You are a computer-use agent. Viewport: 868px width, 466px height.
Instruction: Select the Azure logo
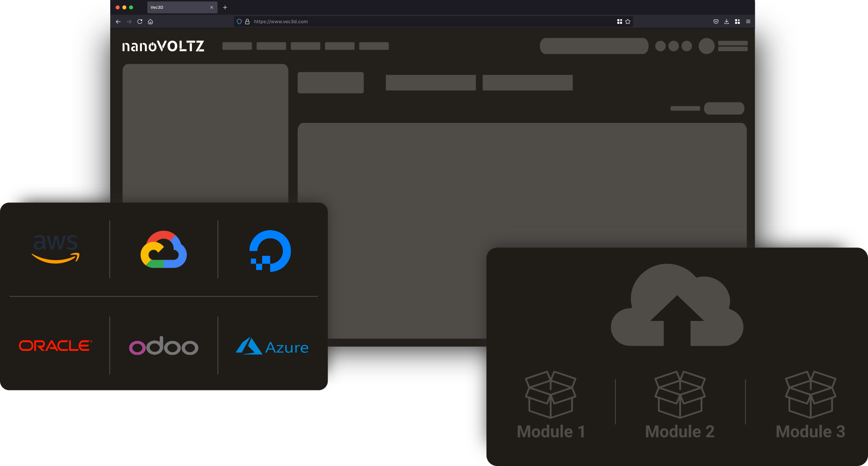[x=272, y=346]
